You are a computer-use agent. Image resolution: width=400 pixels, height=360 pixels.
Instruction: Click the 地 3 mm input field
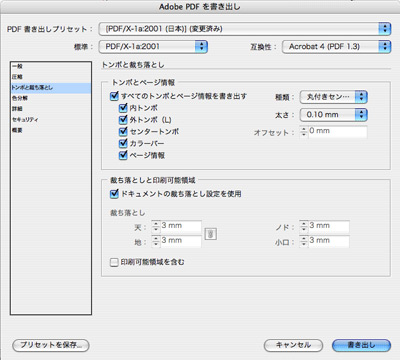click(180, 241)
